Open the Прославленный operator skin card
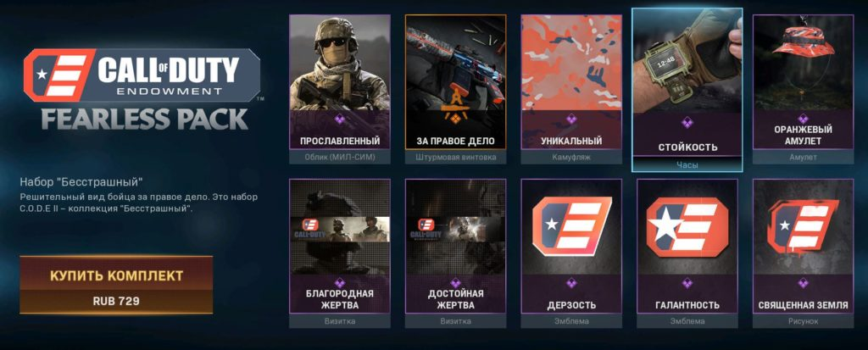 tap(340, 89)
